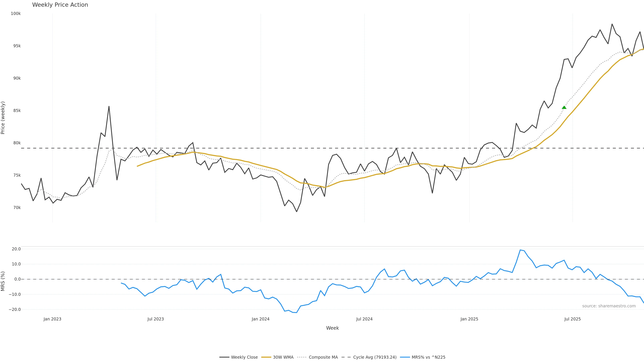Click the Jan 2023 x-axis label
Image resolution: width=644 pixels, height=362 pixels.
(x=52, y=319)
